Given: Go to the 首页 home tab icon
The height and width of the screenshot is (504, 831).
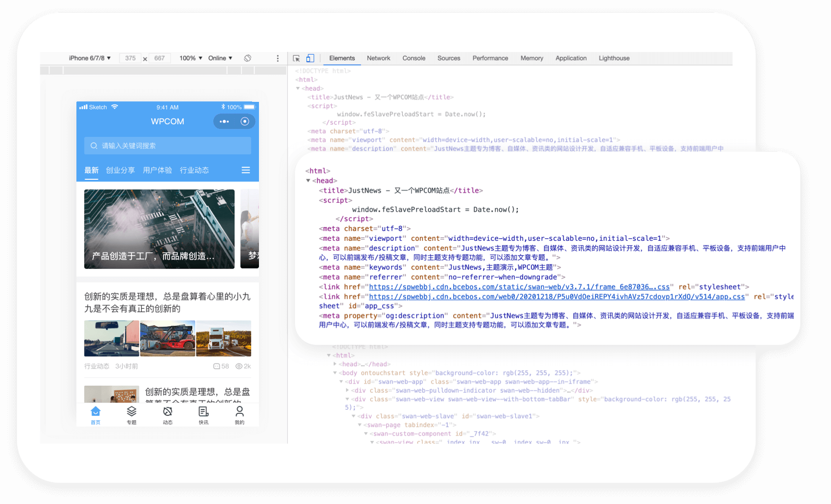Looking at the screenshot, I should click(96, 412).
